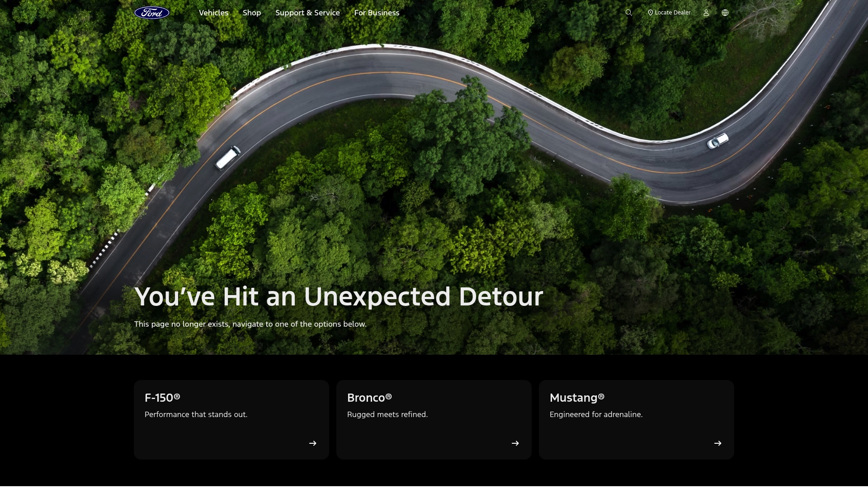
Task: Click the arrow on the Mustang card
Action: pyautogui.click(x=718, y=443)
